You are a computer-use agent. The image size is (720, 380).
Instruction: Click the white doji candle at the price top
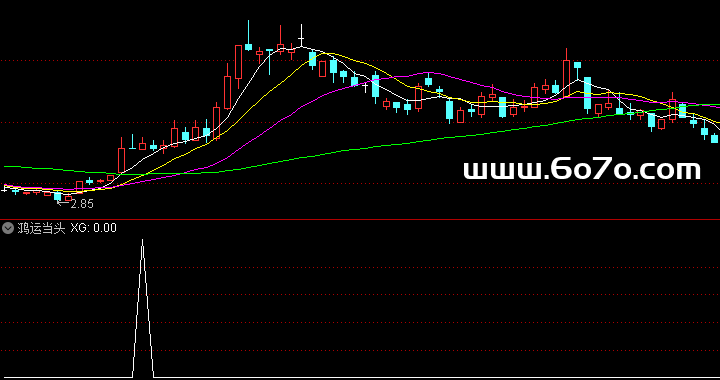(302, 38)
